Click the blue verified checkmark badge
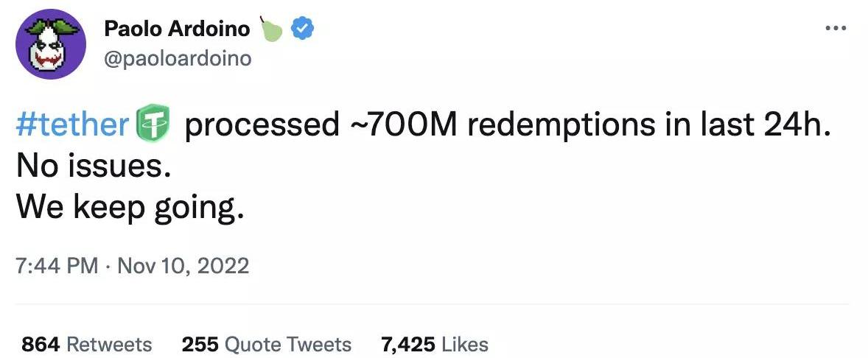The image size is (868, 358). coord(303,29)
